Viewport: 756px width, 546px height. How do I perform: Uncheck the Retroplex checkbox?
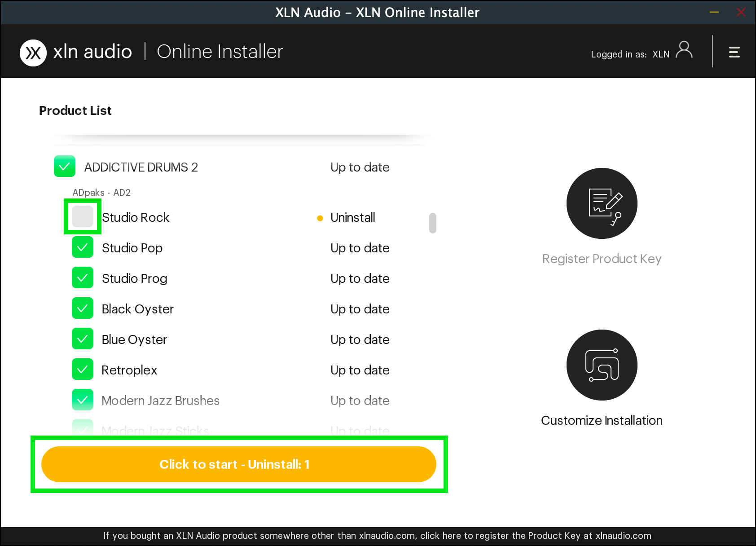pyautogui.click(x=83, y=369)
